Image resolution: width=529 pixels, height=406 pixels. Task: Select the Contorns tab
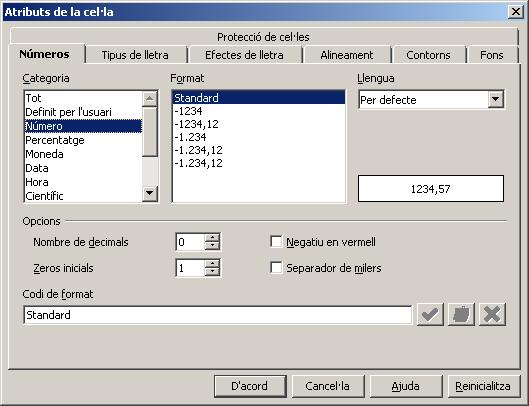[428, 55]
